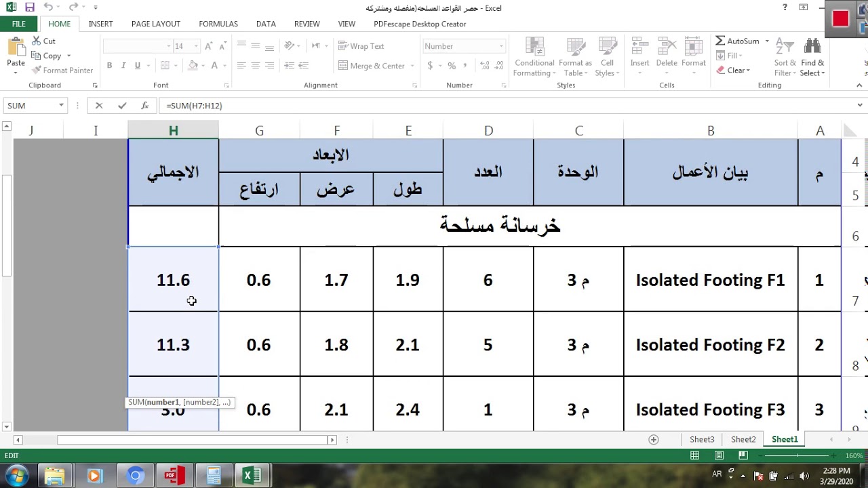
Task: Click Format as Table button
Action: coord(575,58)
